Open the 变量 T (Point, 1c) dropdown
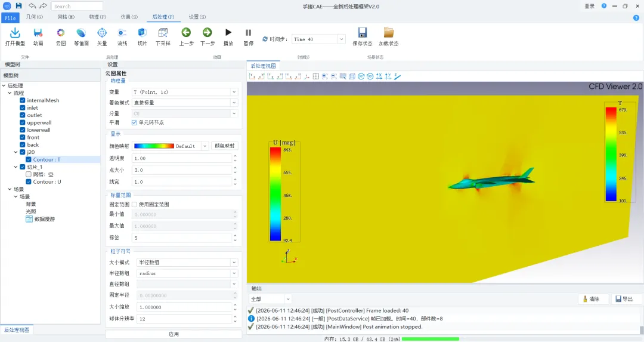Screen dimensions: 644x342 tap(184, 92)
